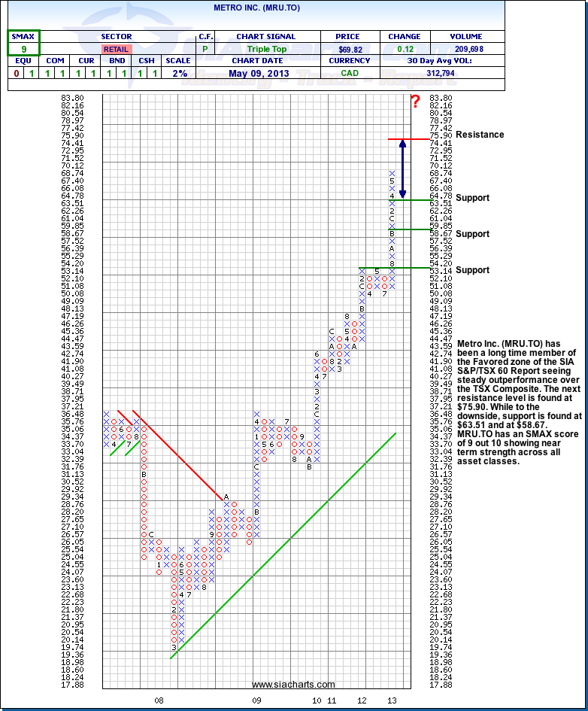The image size is (588, 711).
Task: Click the green SMAX score box
Action: (x=24, y=48)
